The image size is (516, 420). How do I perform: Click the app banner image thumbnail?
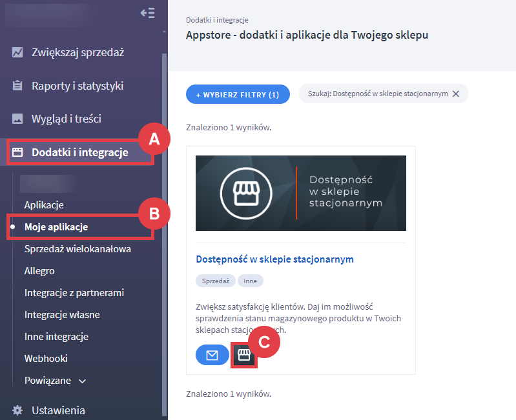(300, 193)
